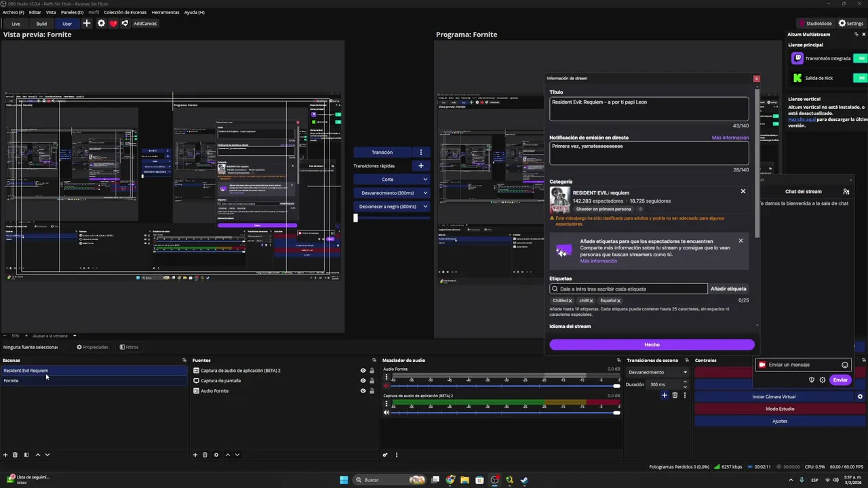Open emoji picker in chat message box
868x488 pixels.
tap(845, 365)
